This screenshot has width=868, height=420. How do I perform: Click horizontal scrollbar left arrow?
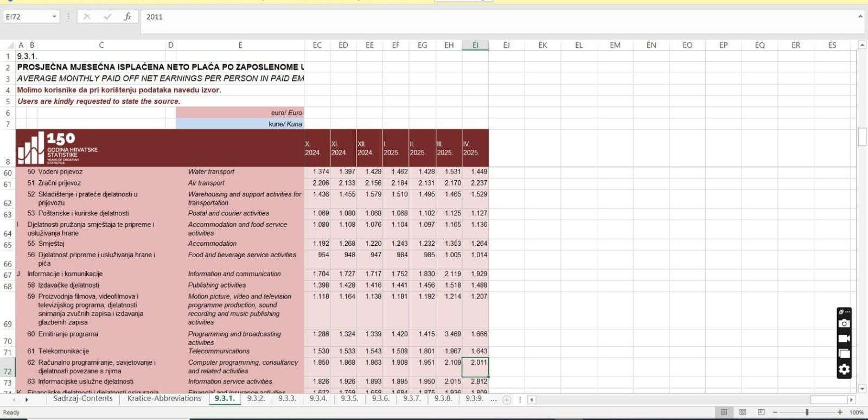[532, 400]
